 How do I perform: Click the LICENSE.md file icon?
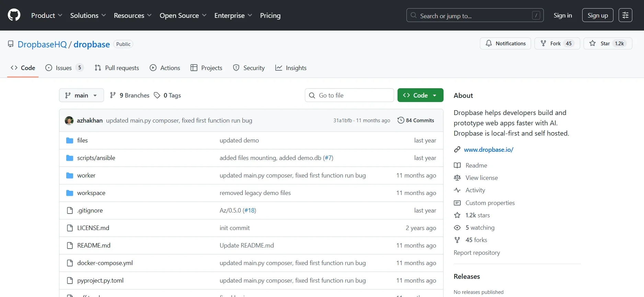(x=70, y=228)
